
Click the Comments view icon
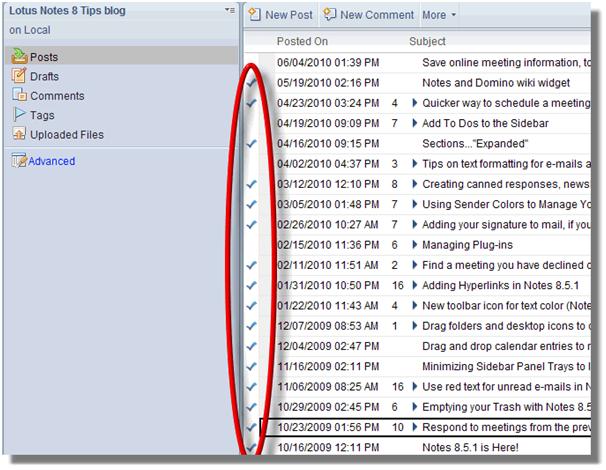19,95
